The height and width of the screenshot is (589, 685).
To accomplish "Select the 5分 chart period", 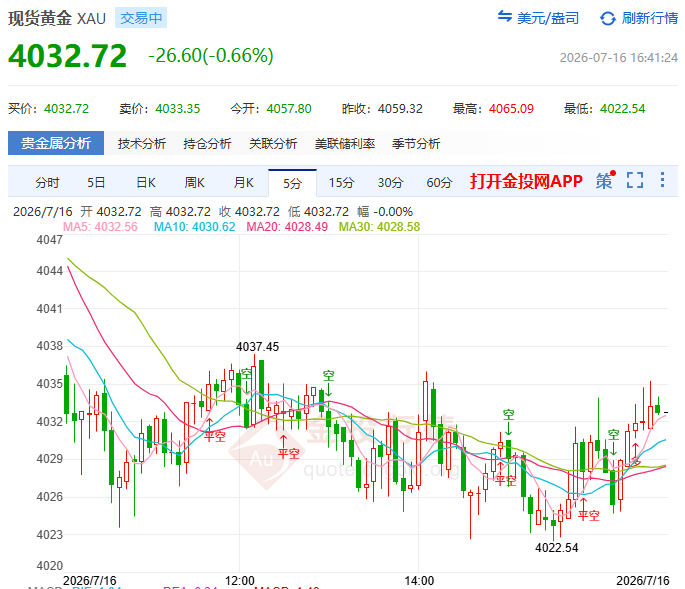I will point(292,183).
